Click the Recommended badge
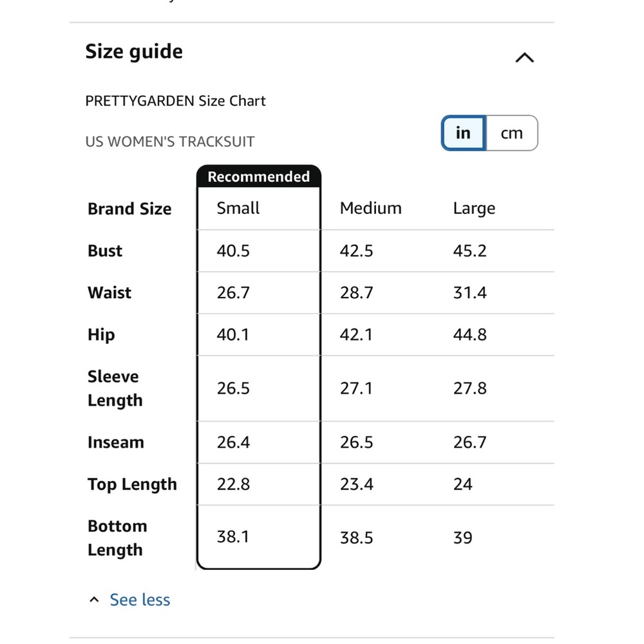 coord(259,176)
